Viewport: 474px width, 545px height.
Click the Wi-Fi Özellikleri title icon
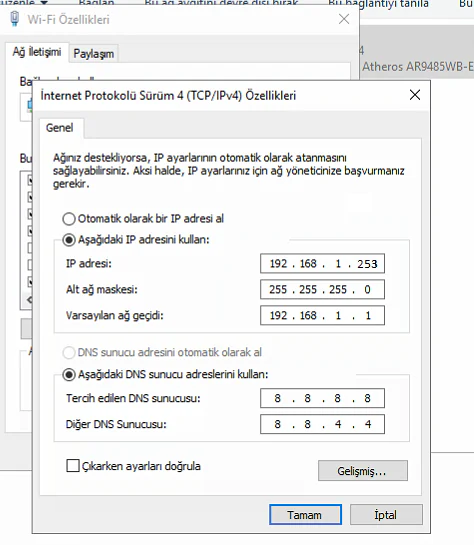pyautogui.click(x=15, y=19)
